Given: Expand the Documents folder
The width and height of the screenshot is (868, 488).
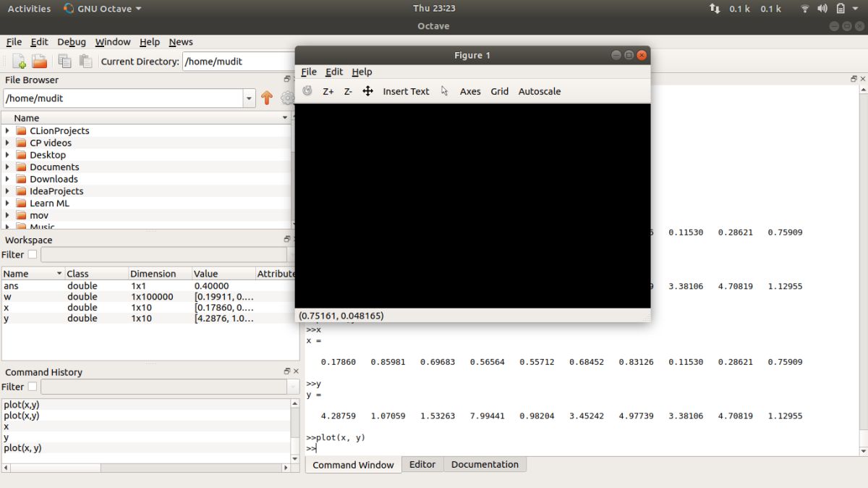Looking at the screenshot, I should pos(7,167).
